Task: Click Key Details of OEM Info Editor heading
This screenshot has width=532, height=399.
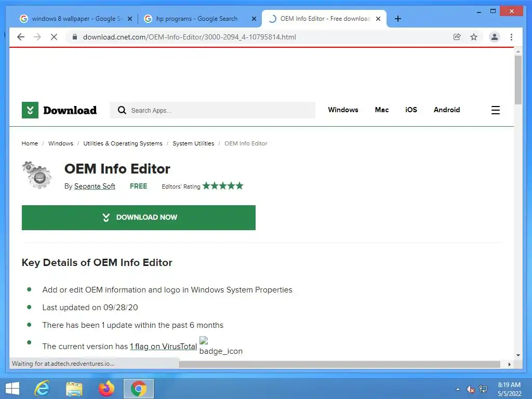Action: (x=97, y=262)
